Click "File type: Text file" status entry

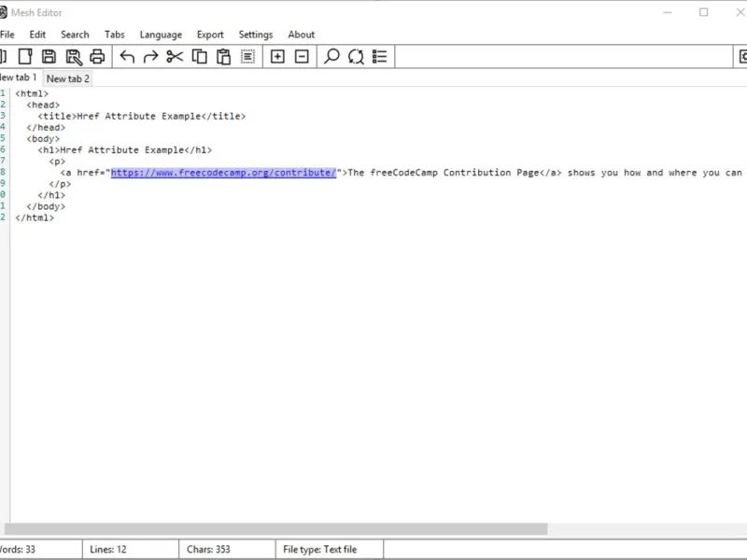[319, 549]
